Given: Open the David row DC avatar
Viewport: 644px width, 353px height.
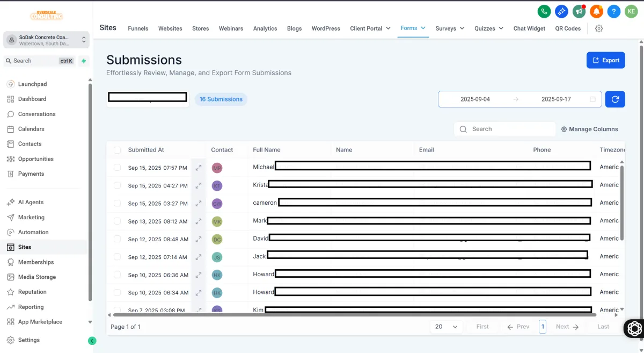Looking at the screenshot, I should [217, 239].
